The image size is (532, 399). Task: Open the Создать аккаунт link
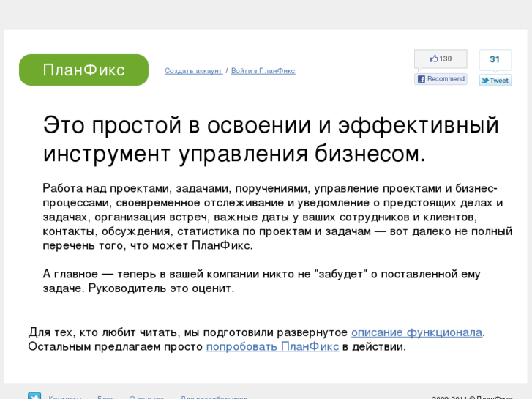pyautogui.click(x=193, y=71)
